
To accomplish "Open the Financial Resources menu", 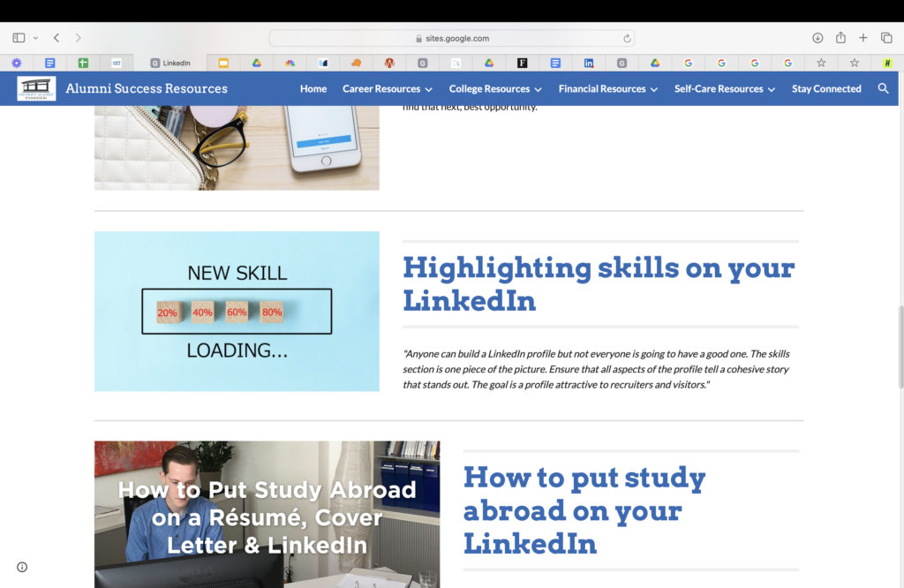I will click(602, 89).
